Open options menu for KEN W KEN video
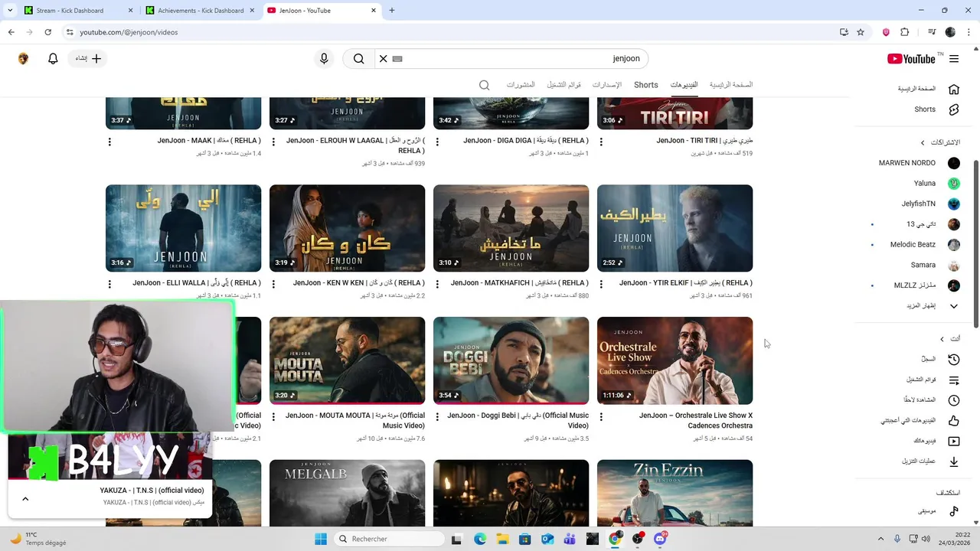 pos(273,284)
